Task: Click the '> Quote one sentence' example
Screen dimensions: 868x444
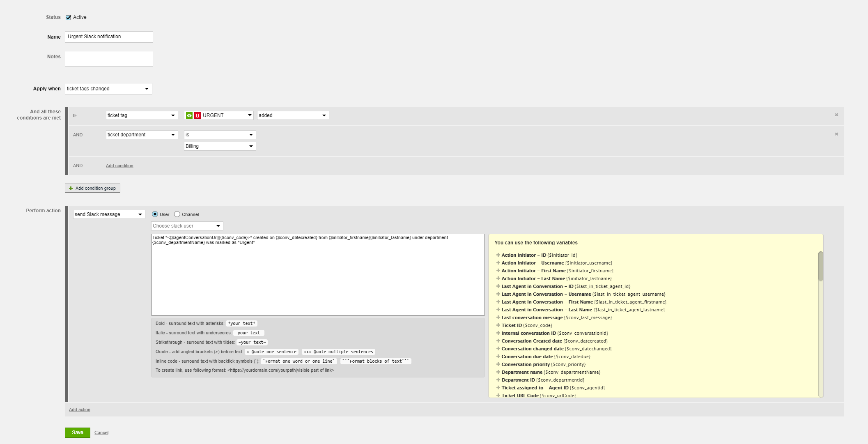Action: (x=271, y=352)
